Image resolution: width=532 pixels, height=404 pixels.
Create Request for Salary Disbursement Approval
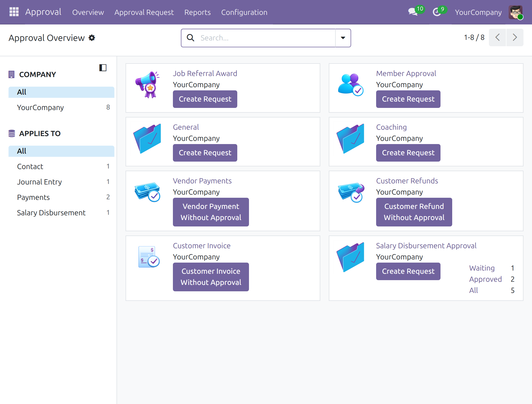click(408, 271)
